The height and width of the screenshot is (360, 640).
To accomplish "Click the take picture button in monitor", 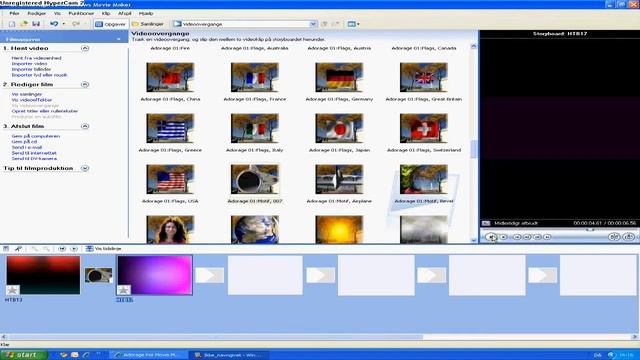I will [629, 237].
